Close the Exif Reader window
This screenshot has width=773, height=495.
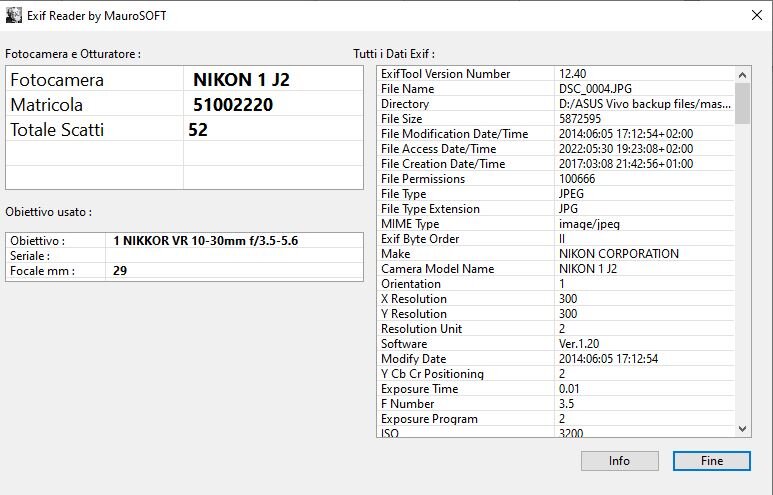click(757, 15)
